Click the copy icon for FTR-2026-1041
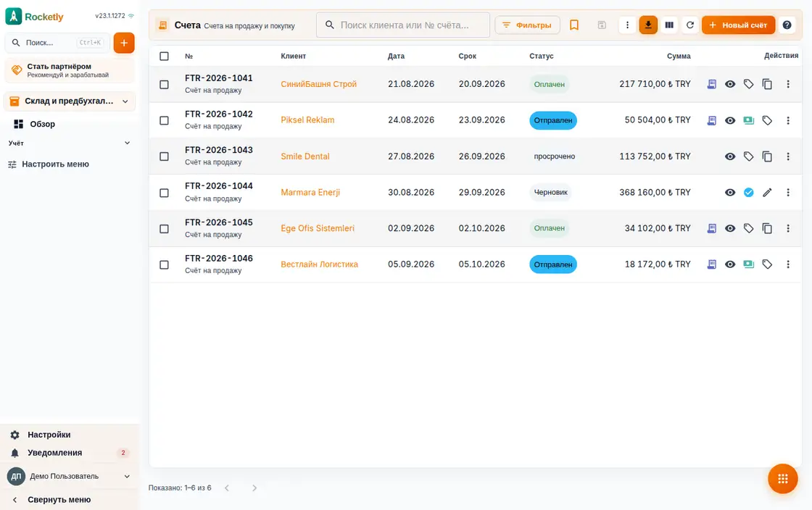Viewport: 812px width, 510px height. pyautogui.click(x=767, y=84)
